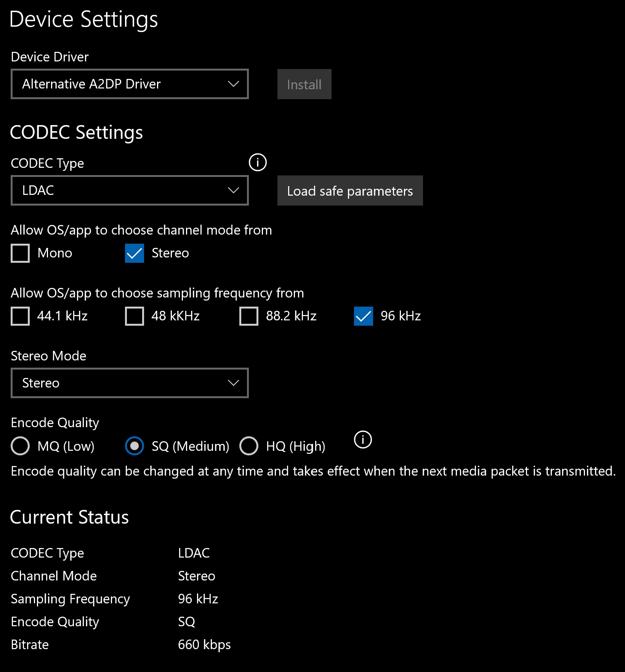Click Load safe parameters button
Screen dimensions: 625x672
point(350,191)
